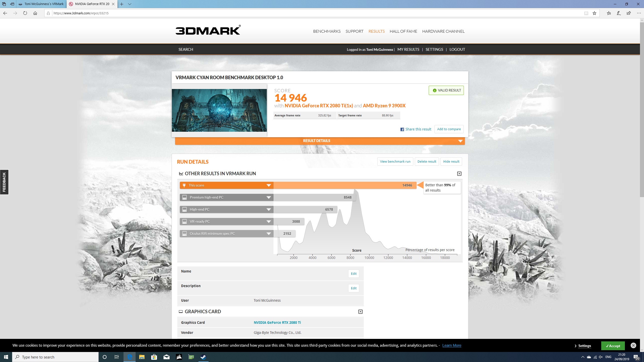Reload the page with the Refresh icon
This screenshot has height=362, width=644.
[25, 13]
